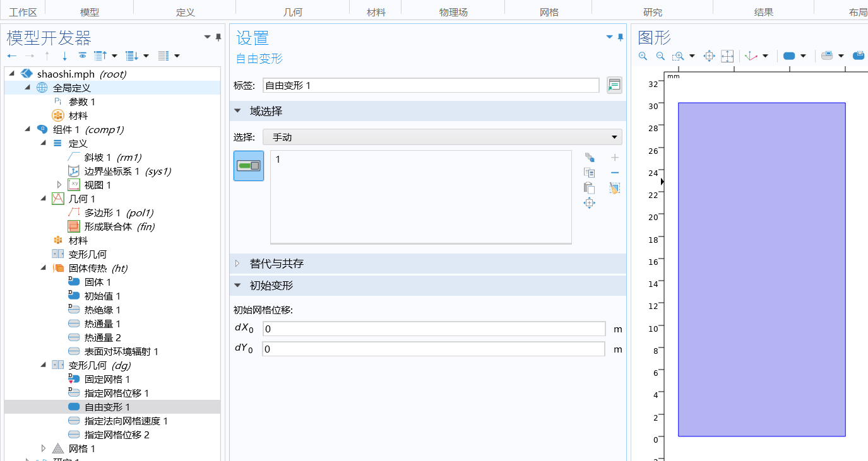Select 表面对环境辐射 1 tree node
This screenshot has height=461, width=868.
click(121, 351)
